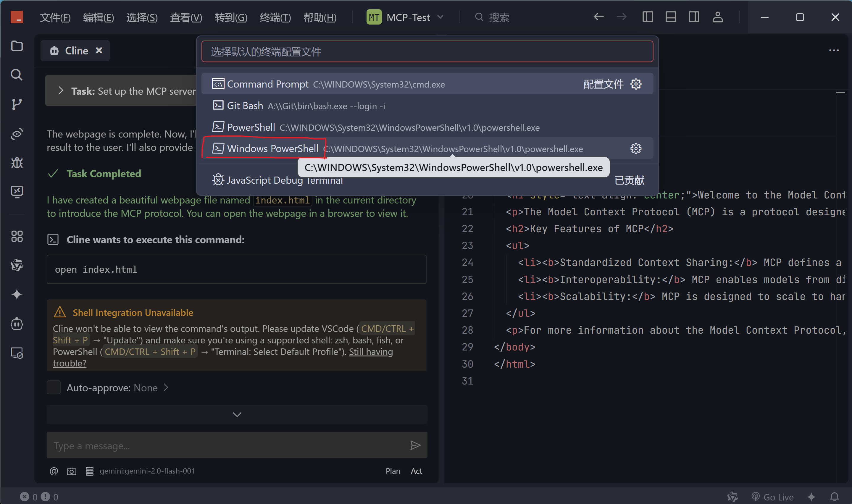This screenshot has width=852, height=504.
Task: Click the camera icon below message box
Action: coord(71,471)
